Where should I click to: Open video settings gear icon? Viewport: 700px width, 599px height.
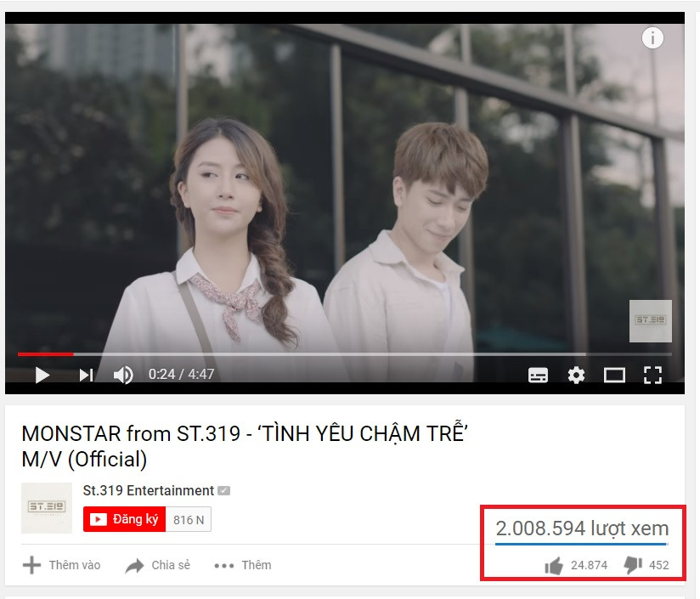(x=576, y=375)
